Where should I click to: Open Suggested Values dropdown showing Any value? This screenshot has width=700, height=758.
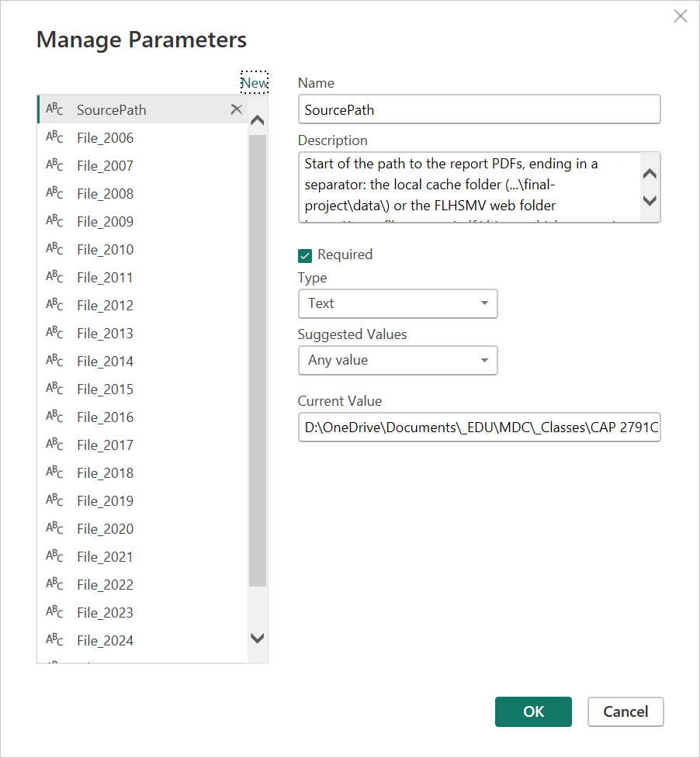click(398, 360)
